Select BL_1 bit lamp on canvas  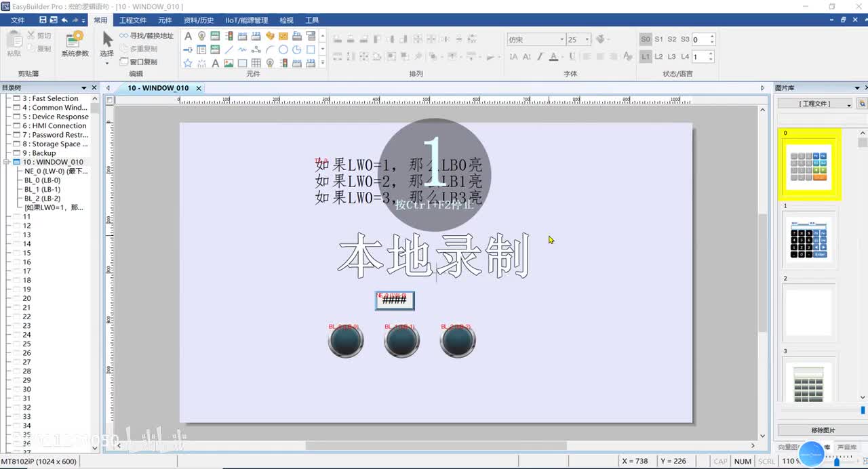click(x=401, y=340)
